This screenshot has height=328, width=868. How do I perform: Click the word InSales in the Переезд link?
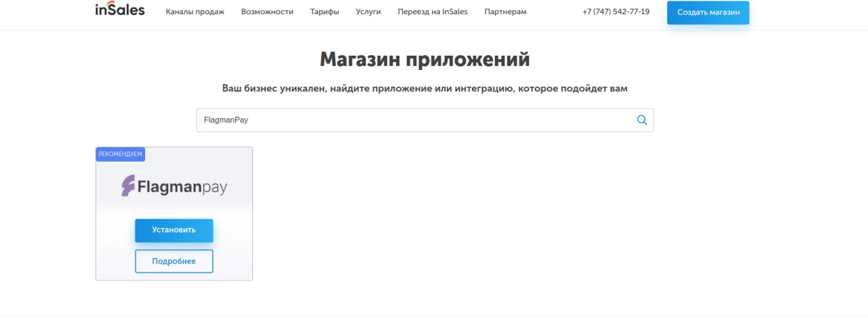coord(454,12)
